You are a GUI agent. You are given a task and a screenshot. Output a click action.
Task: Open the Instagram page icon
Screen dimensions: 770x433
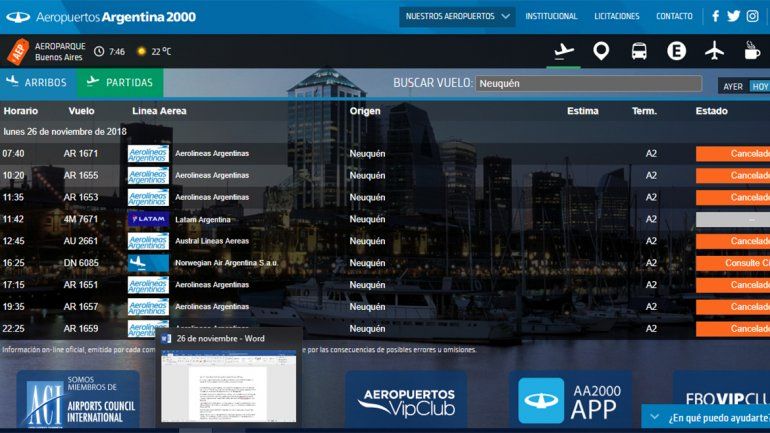click(752, 16)
